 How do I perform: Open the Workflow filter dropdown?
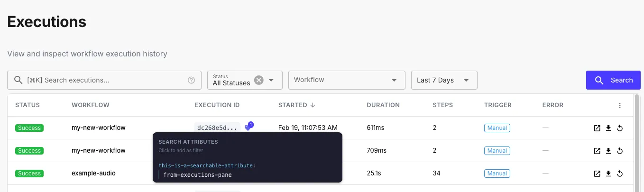pyautogui.click(x=347, y=80)
